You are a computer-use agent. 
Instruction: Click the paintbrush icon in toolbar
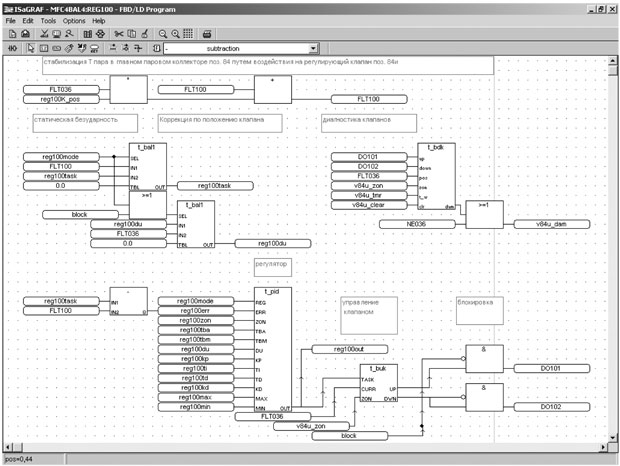point(145,34)
